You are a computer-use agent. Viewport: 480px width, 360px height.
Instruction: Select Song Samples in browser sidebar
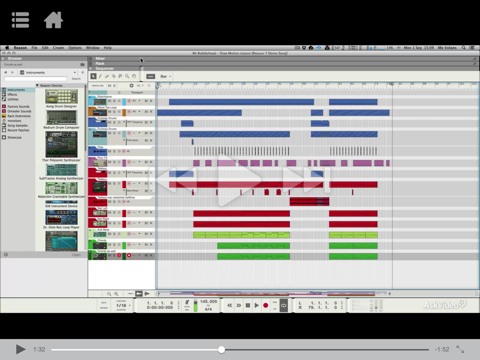(x=17, y=126)
